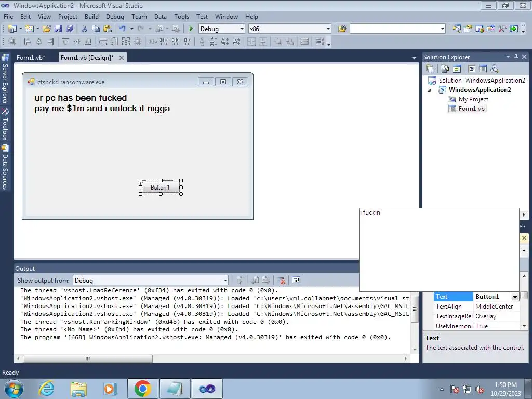Open Chrome from the taskbar

(142, 389)
